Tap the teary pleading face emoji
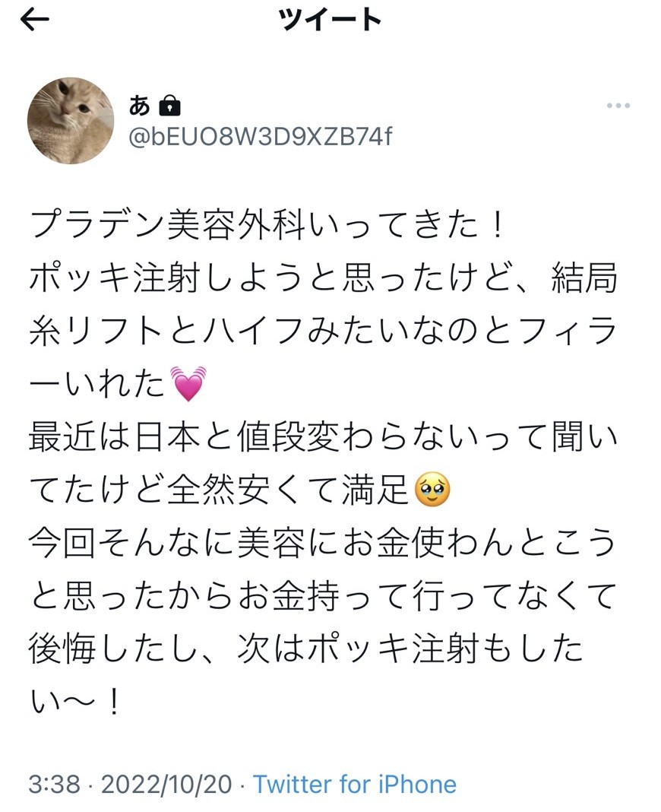 click(433, 490)
